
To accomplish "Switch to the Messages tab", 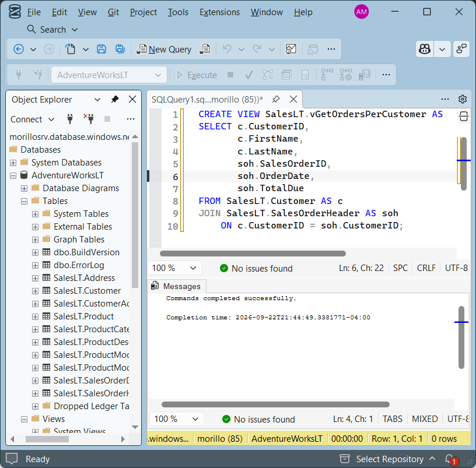I will 176,286.
